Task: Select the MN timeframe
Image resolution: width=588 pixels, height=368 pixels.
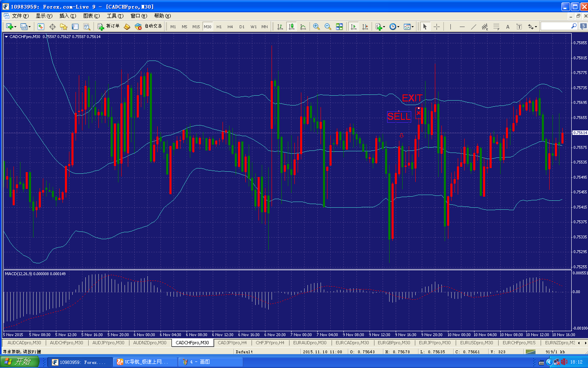Action: tap(265, 27)
